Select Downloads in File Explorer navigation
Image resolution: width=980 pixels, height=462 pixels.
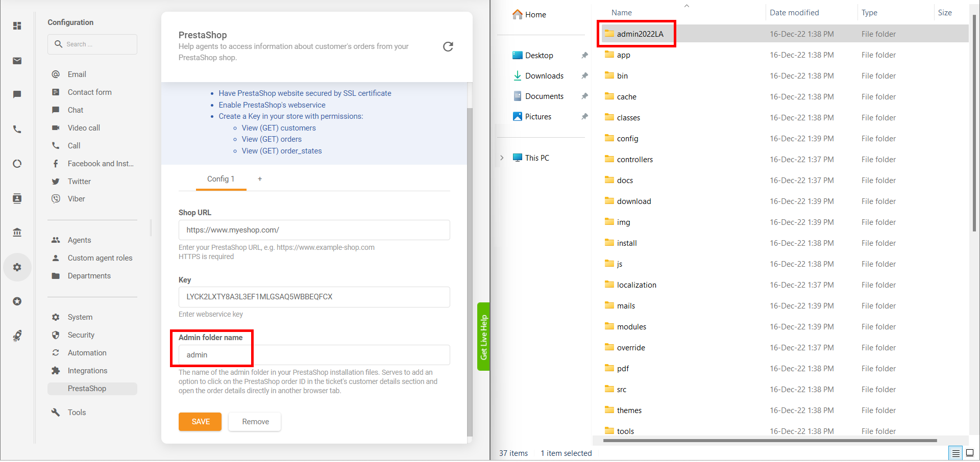538,76
